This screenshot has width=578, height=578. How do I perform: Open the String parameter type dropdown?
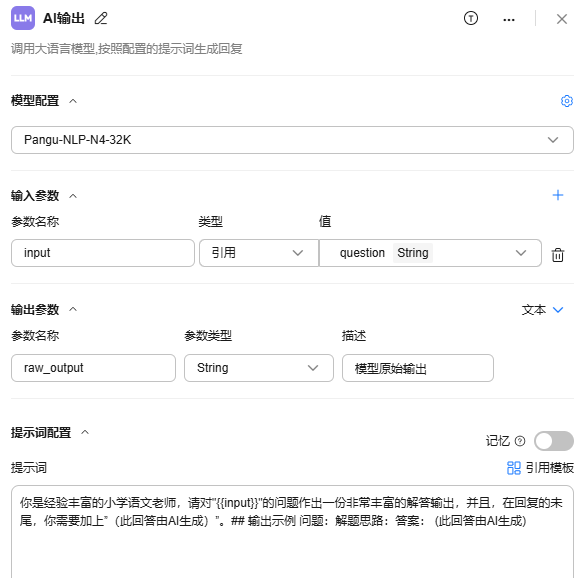coord(259,368)
